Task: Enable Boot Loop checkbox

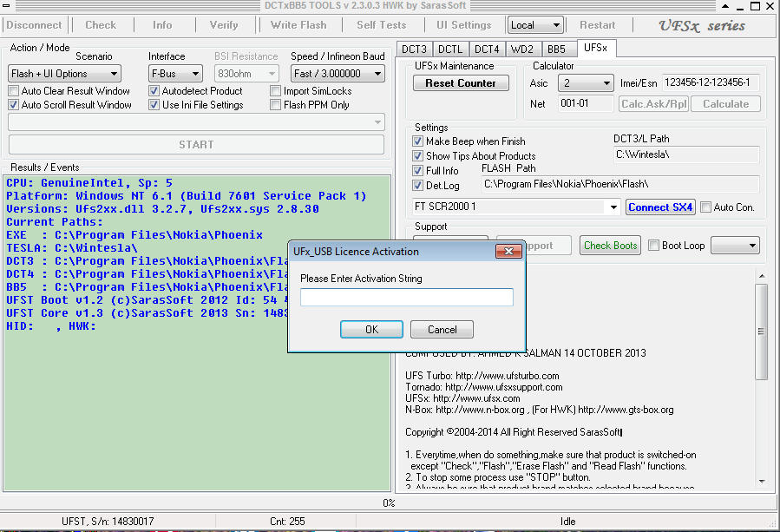Action: 653,246
